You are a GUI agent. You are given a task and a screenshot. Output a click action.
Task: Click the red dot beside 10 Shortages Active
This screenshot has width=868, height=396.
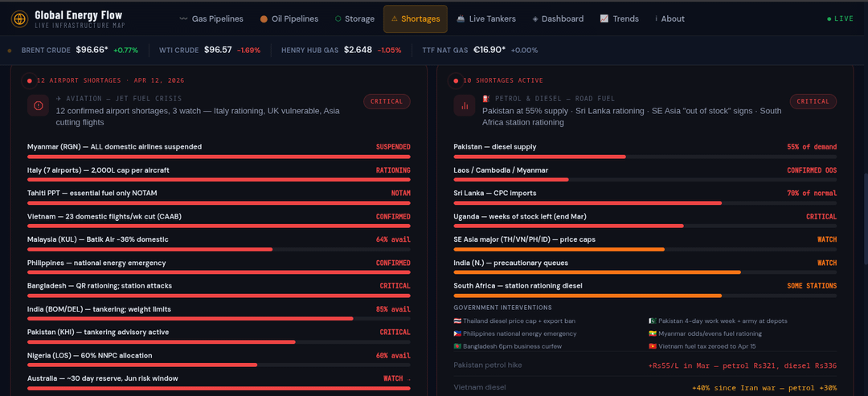pos(456,80)
